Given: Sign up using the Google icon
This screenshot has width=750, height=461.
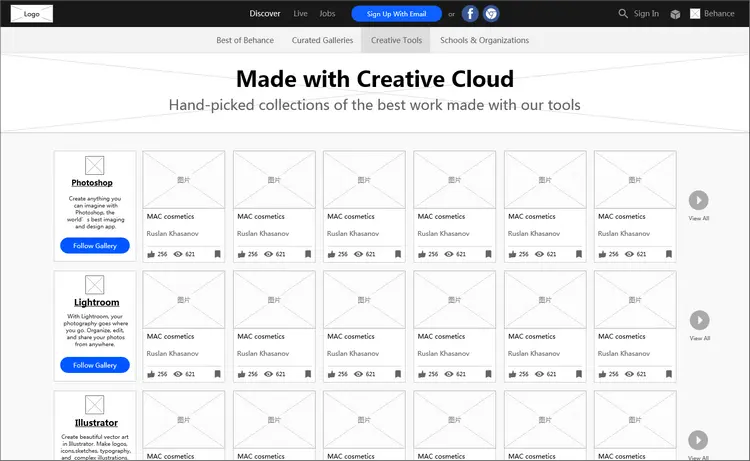Looking at the screenshot, I should pyautogui.click(x=491, y=14).
